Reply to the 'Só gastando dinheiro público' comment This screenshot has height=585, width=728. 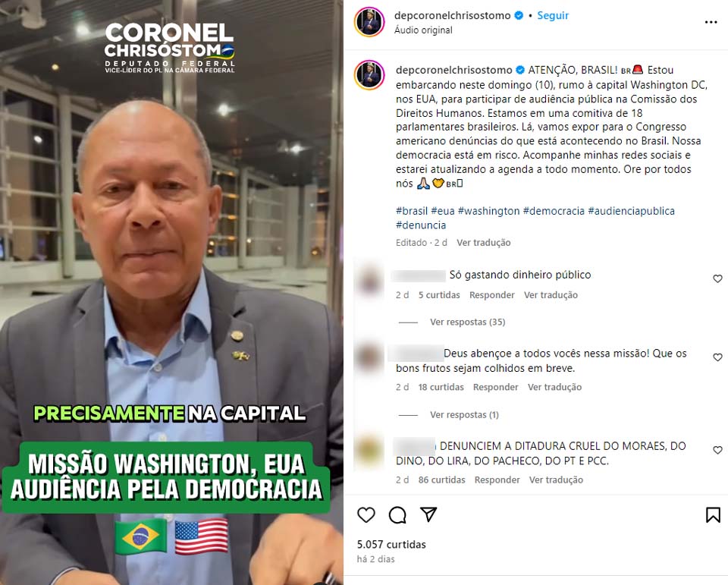click(x=491, y=295)
